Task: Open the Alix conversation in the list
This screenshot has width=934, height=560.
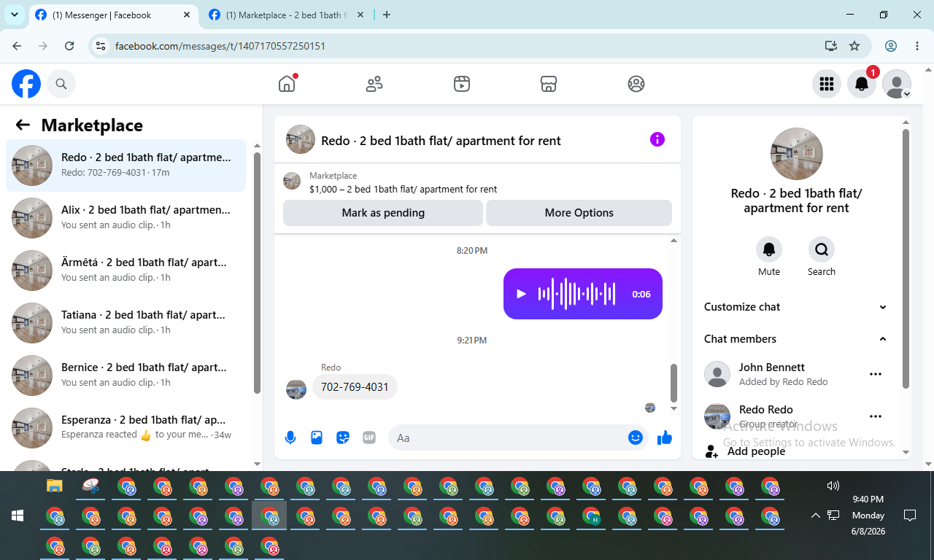Action: coord(126,218)
